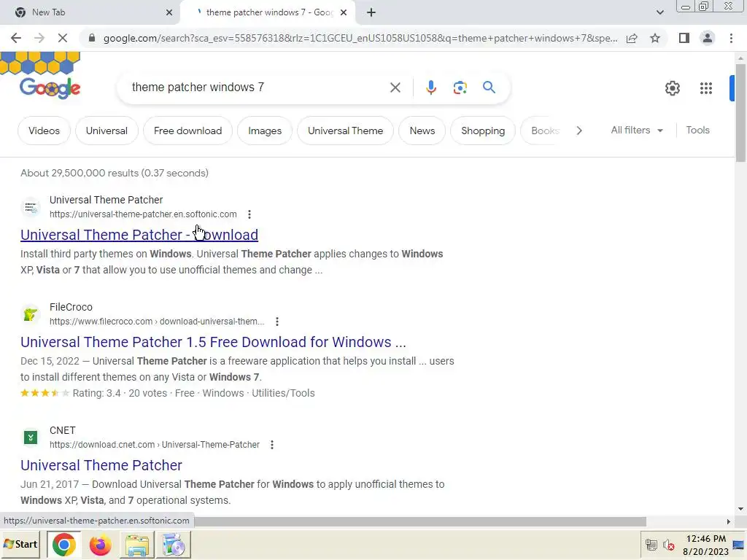This screenshot has width=747, height=560.
Task: Launch Firefox from the taskbar
Action: [x=100, y=545]
